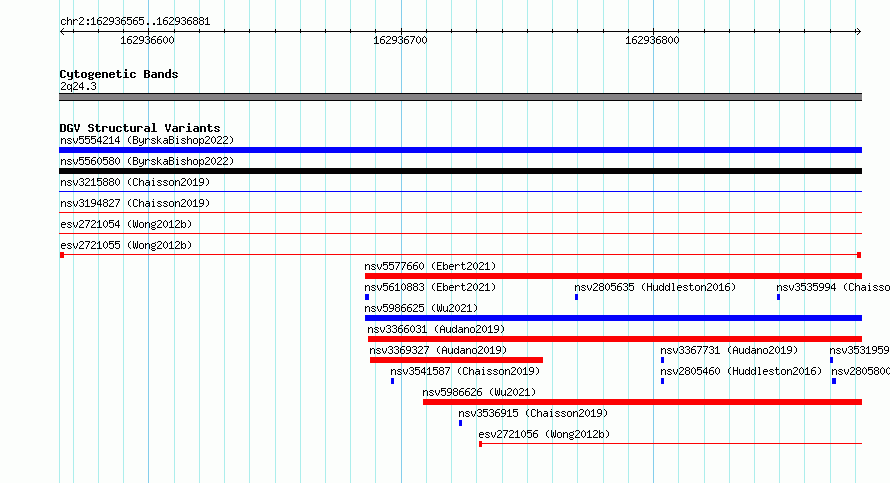The width and height of the screenshot is (890, 483).
Task: Click the small blue marker under nsv2805460
Action: coord(662,381)
